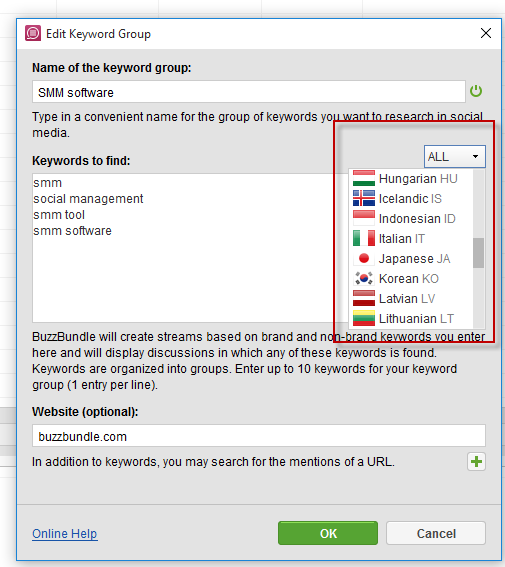Click the Website field containing buzzbundle.com

(x=258, y=436)
